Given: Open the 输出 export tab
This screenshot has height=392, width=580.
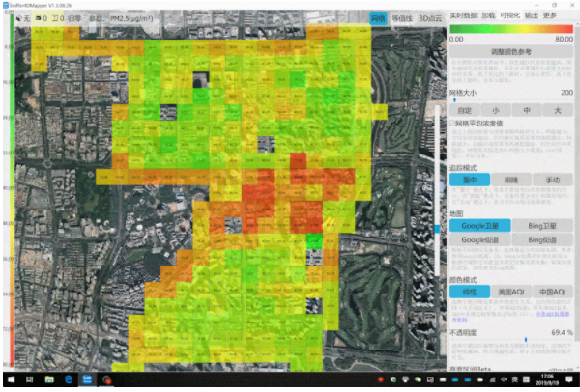Looking at the screenshot, I should (x=531, y=16).
